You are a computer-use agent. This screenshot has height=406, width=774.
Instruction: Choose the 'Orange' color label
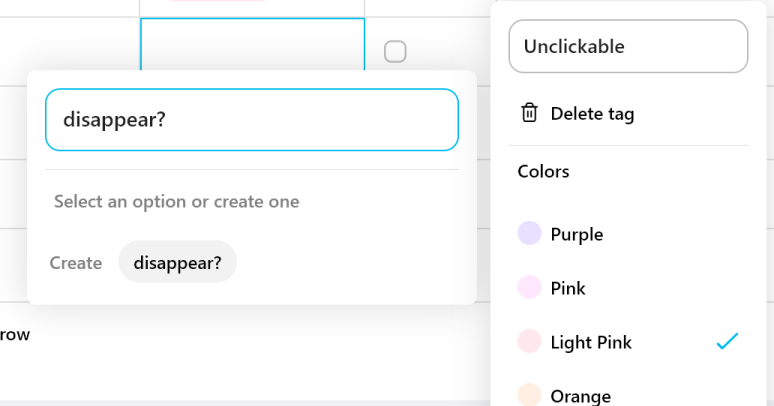click(x=580, y=395)
